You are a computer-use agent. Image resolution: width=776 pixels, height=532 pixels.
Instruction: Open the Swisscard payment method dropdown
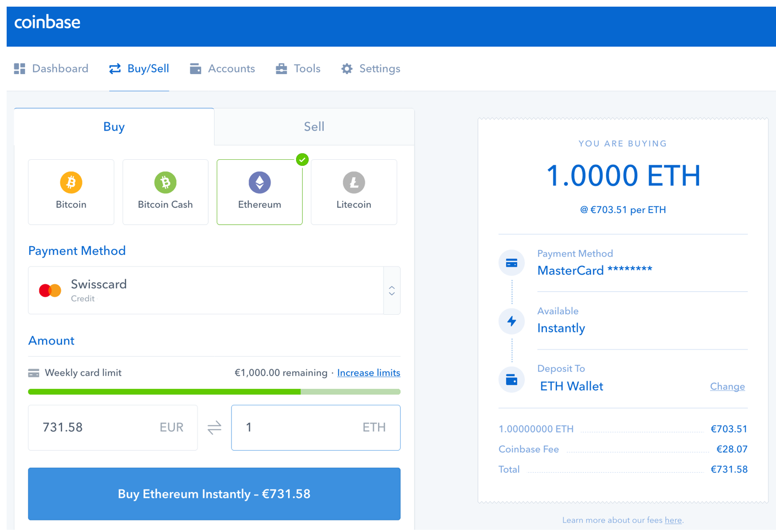click(205, 290)
